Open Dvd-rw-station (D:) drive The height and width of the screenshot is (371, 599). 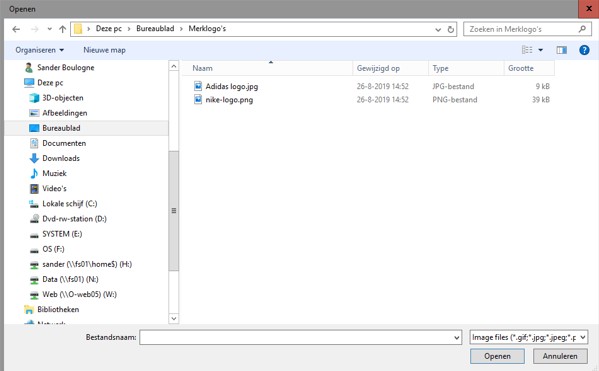tap(74, 219)
